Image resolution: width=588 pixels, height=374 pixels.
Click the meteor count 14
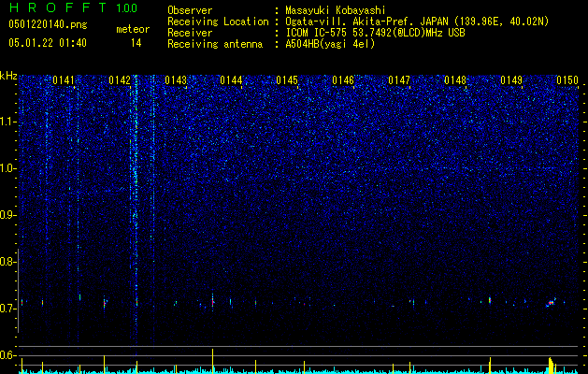click(x=136, y=43)
